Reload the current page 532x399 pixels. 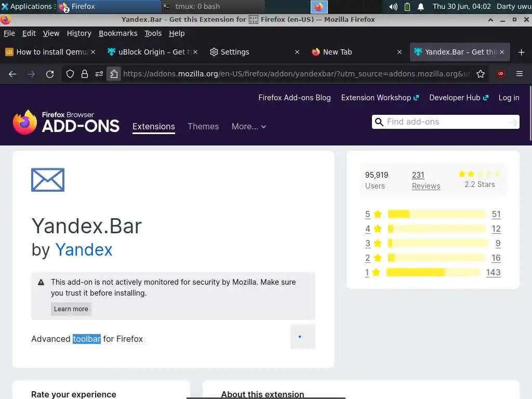click(50, 74)
